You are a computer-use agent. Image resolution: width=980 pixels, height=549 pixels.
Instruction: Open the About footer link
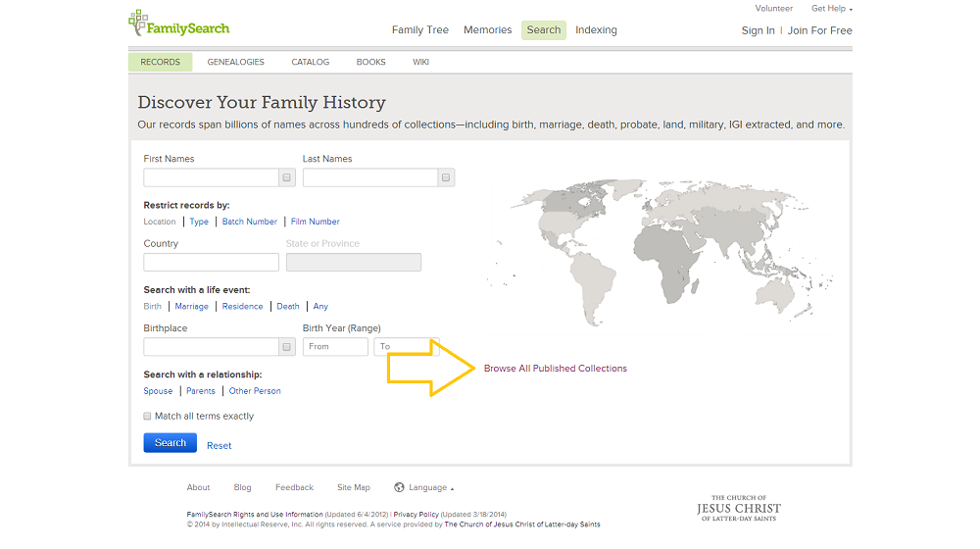click(x=198, y=487)
